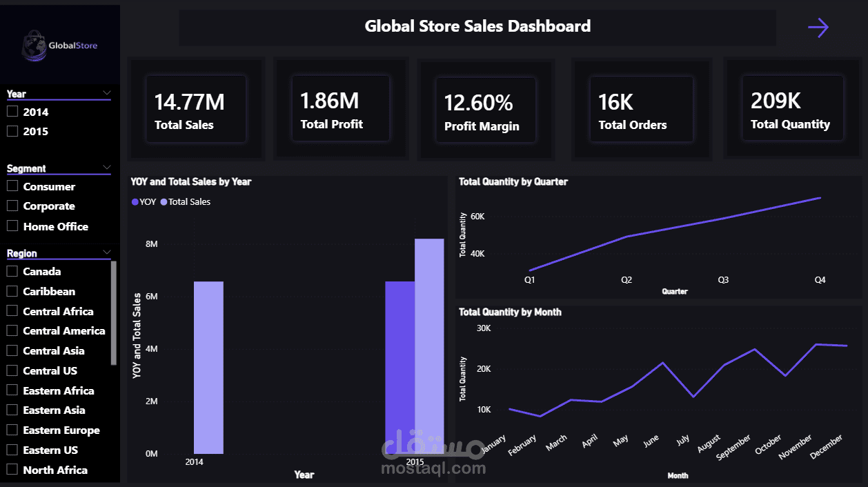Open the Segment slicer dropdown chevron
The width and height of the screenshot is (868, 487).
point(107,167)
